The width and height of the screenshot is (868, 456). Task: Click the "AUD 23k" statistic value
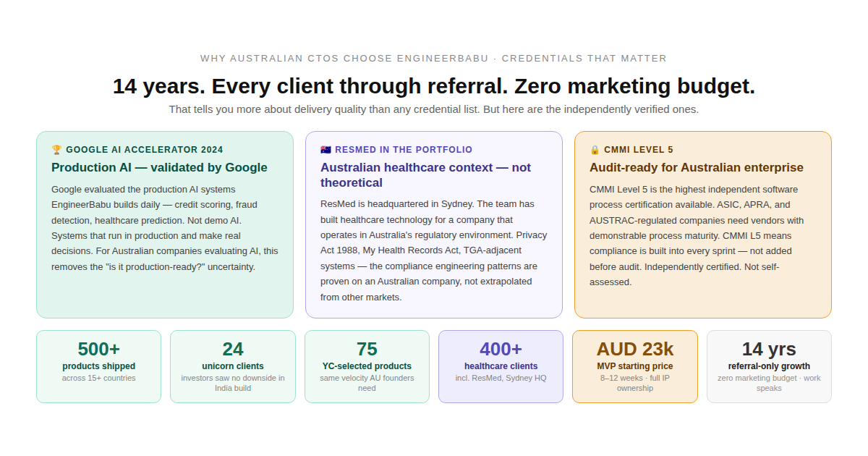coord(635,349)
